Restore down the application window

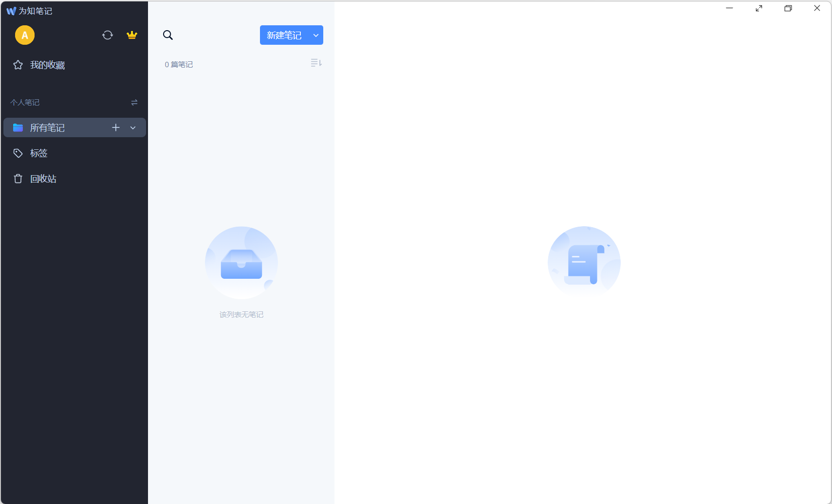coord(788,8)
